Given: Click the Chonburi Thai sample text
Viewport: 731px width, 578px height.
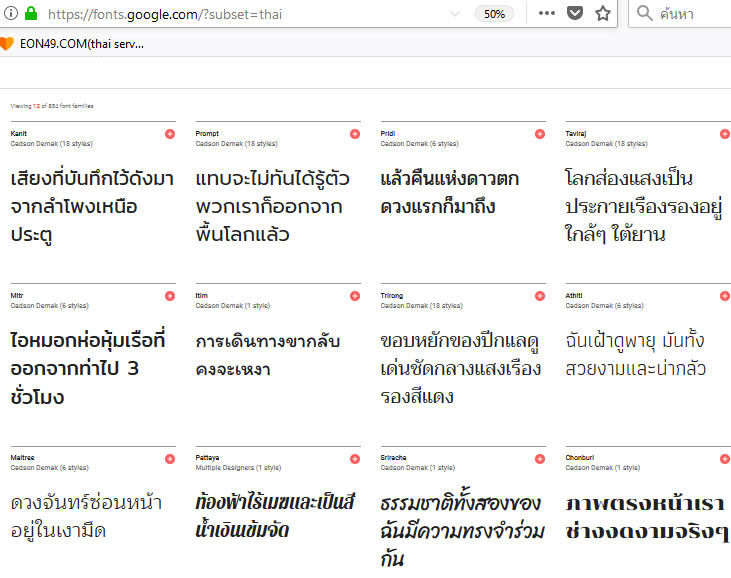Looking at the screenshot, I should (x=647, y=517).
